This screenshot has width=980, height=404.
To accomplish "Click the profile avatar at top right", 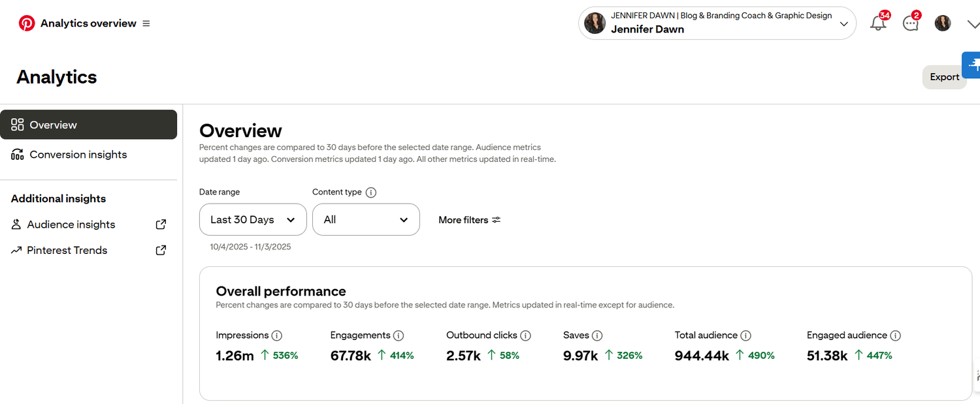I will coord(942,23).
